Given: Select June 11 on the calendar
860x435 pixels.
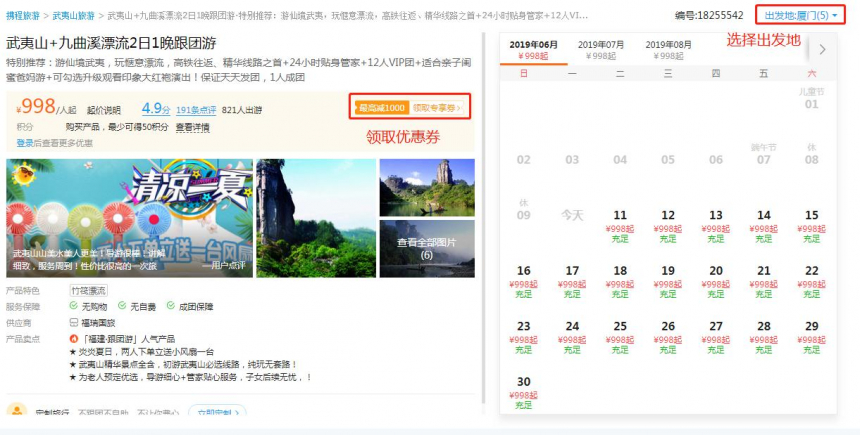Looking at the screenshot, I should point(620,226).
